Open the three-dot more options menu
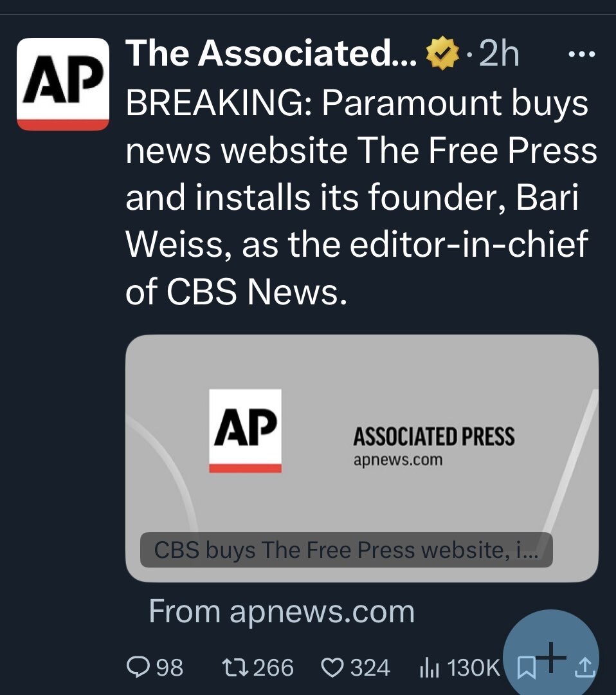616x695 pixels. (582, 55)
